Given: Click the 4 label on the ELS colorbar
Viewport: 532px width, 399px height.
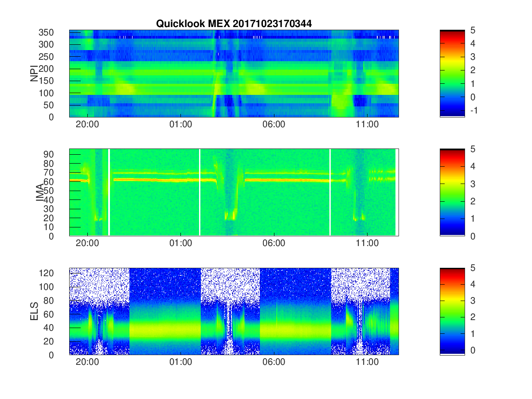Looking at the screenshot, I should pos(473,284).
